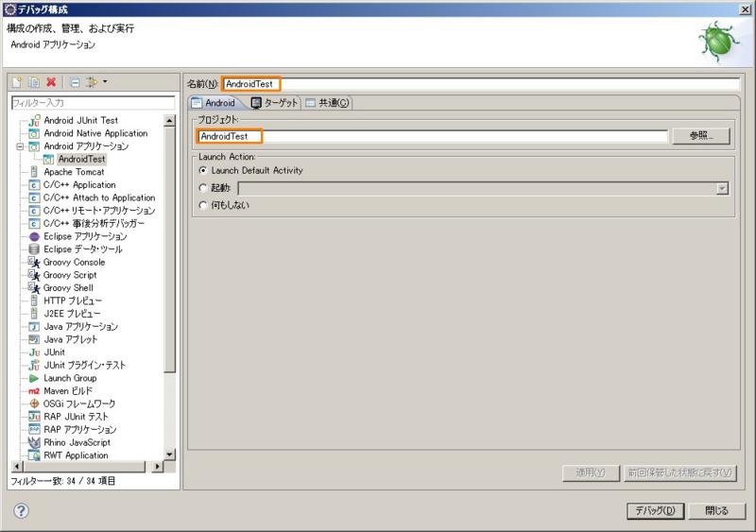Screen dimensions: 756x532
Task: Click tree list scroll down arrow
Action: (169, 455)
